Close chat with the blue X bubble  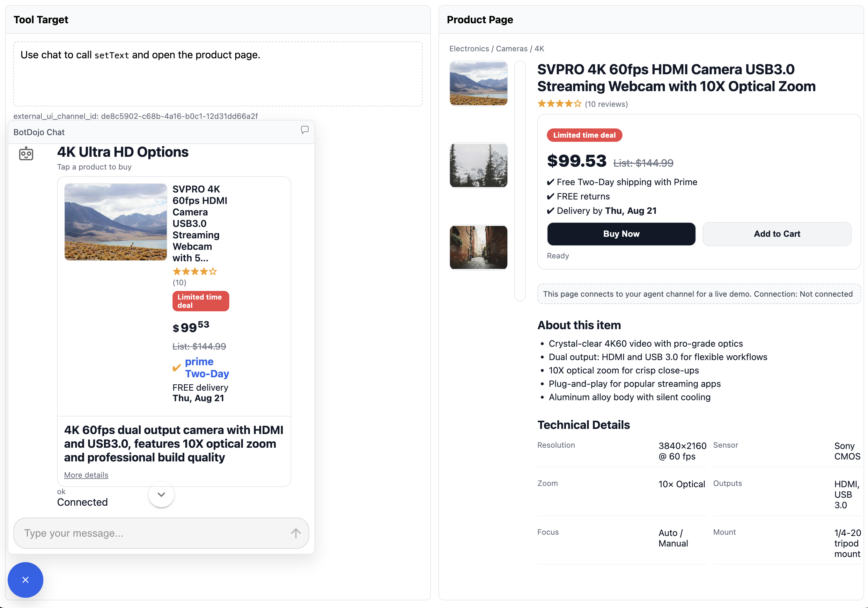point(25,580)
